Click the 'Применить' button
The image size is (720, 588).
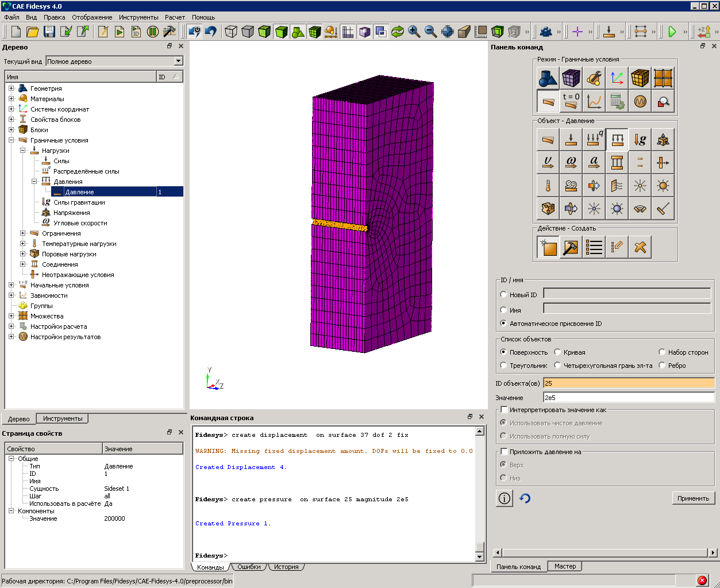[693, 498]
